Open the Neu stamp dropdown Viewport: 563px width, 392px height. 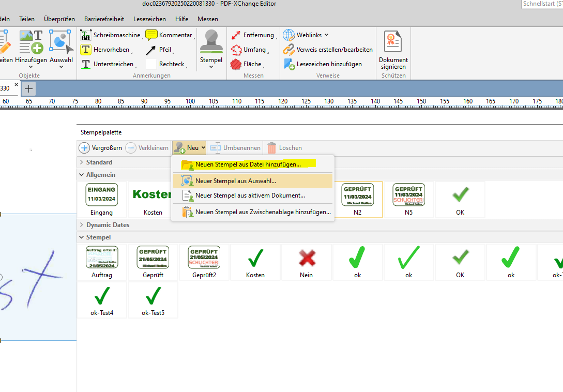(x=189, y=148)
